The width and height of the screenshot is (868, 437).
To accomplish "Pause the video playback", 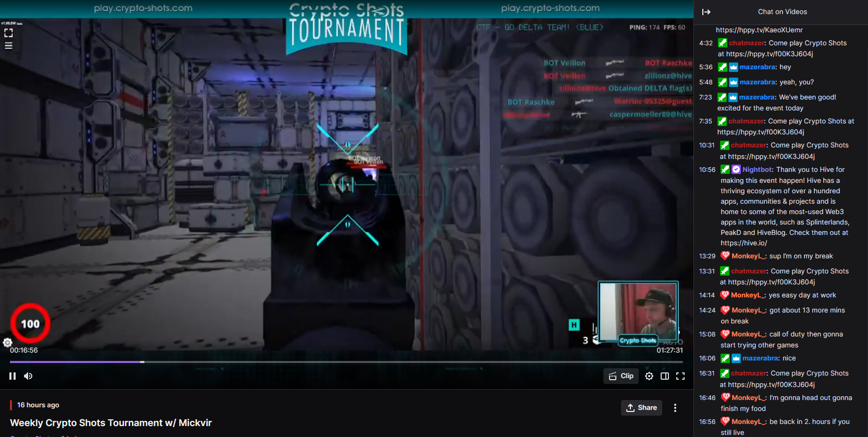I will (13, 376).
